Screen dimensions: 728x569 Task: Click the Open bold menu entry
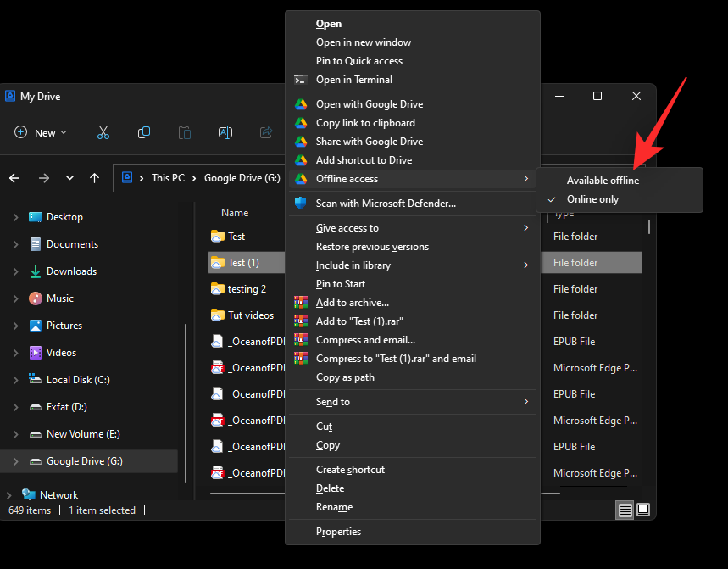(x=412, y=24)
